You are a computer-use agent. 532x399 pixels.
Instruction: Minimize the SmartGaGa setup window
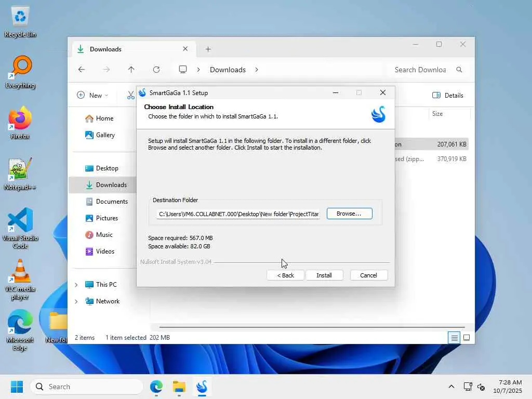click(x=336, y=92)
